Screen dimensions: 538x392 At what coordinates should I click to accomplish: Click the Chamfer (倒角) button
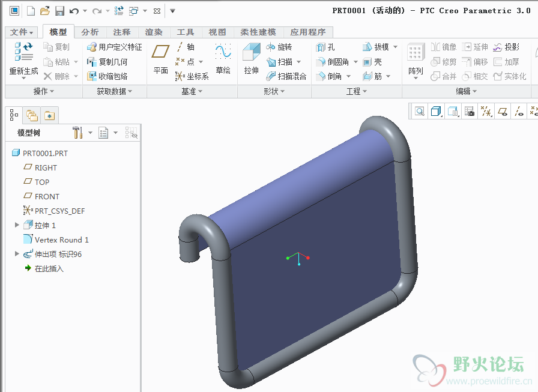click(x=330, y=76)
